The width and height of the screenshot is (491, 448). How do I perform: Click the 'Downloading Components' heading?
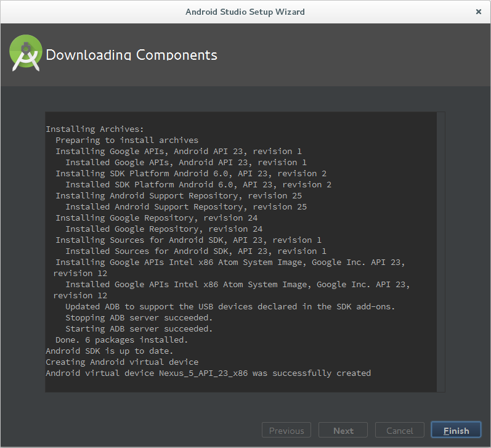131,55
